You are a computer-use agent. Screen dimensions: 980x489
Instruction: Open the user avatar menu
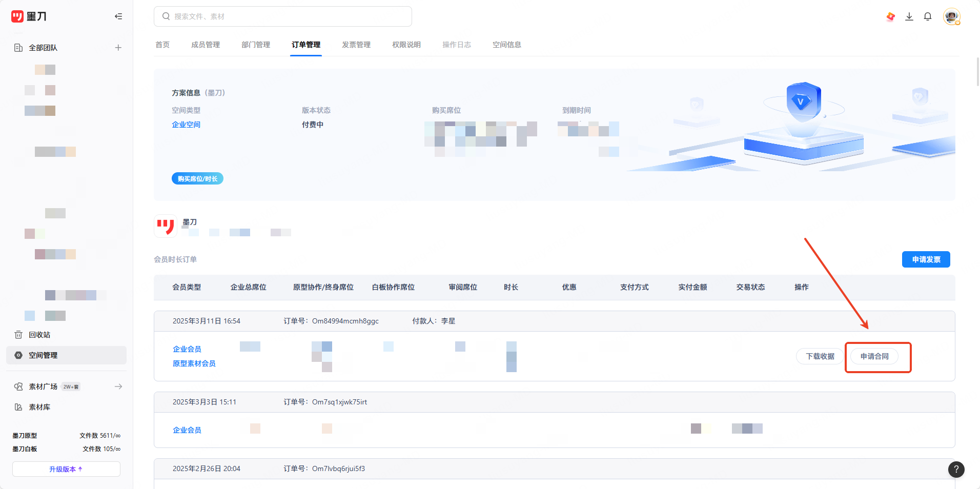[x=952, y=16]
